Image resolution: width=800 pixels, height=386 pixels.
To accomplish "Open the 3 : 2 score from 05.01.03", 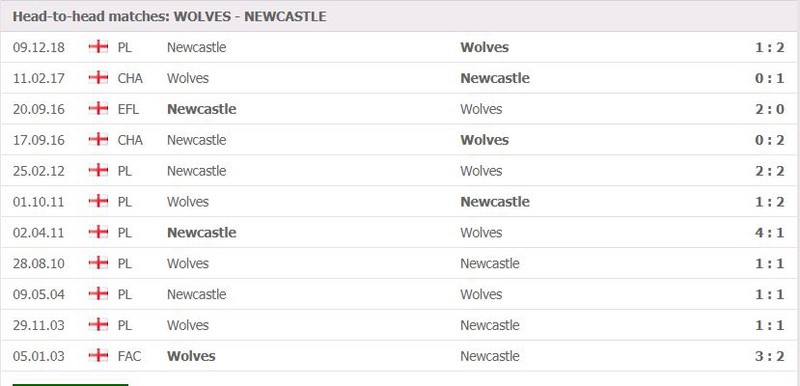I will 769,356.
